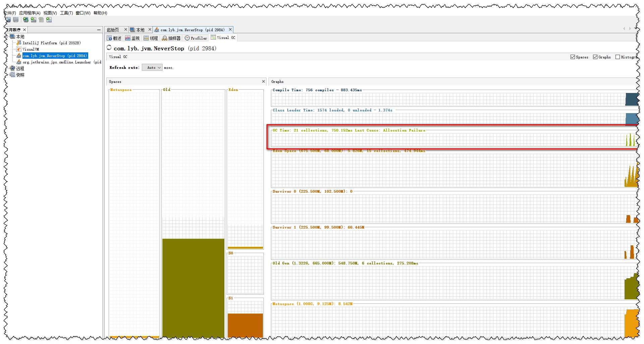Click the VisualVM app icon in tree
The width and height of the screenshot is (644, 344).
click(x=19, y=49)
